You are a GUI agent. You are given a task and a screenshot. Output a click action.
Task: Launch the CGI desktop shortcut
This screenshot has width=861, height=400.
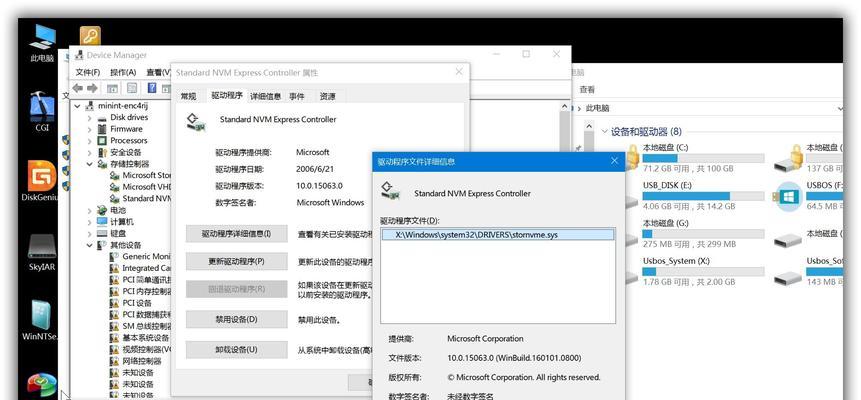click(42, 112)
